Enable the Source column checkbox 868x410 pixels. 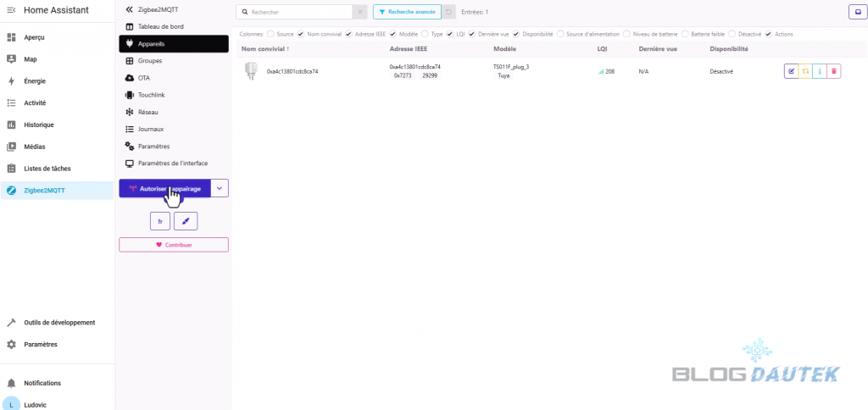click(x=270, y=34)
